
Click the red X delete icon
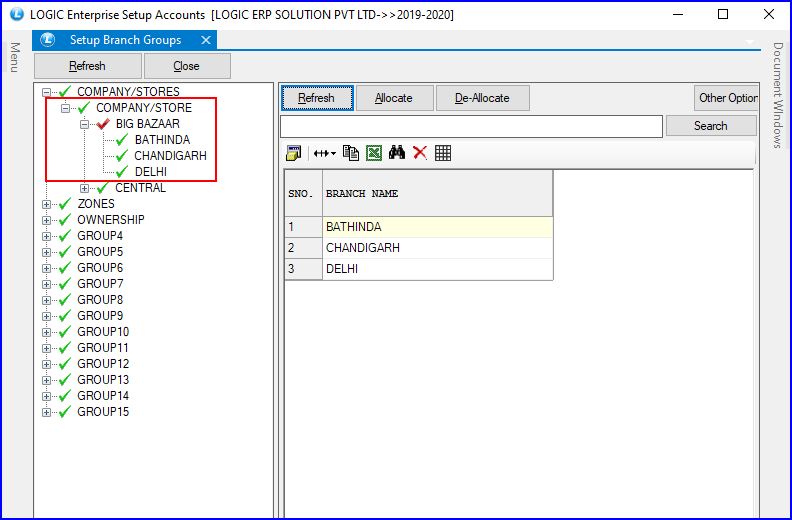[420, 153]
